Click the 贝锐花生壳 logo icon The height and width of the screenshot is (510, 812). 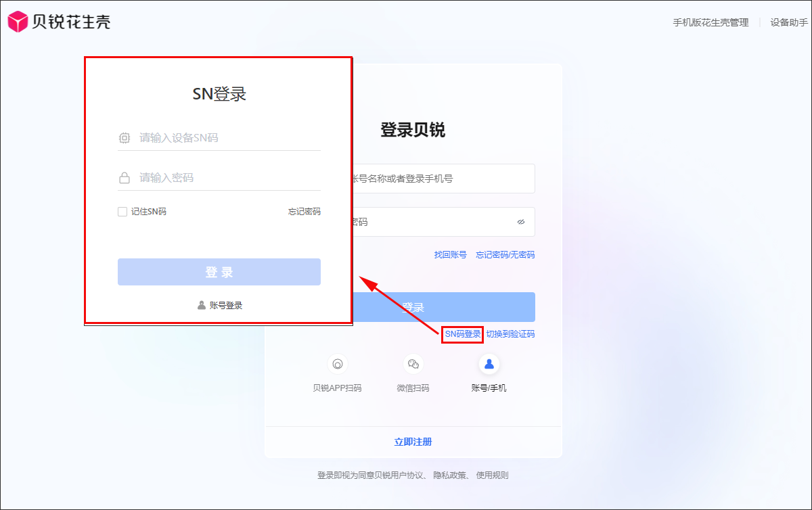coord(18,22)
